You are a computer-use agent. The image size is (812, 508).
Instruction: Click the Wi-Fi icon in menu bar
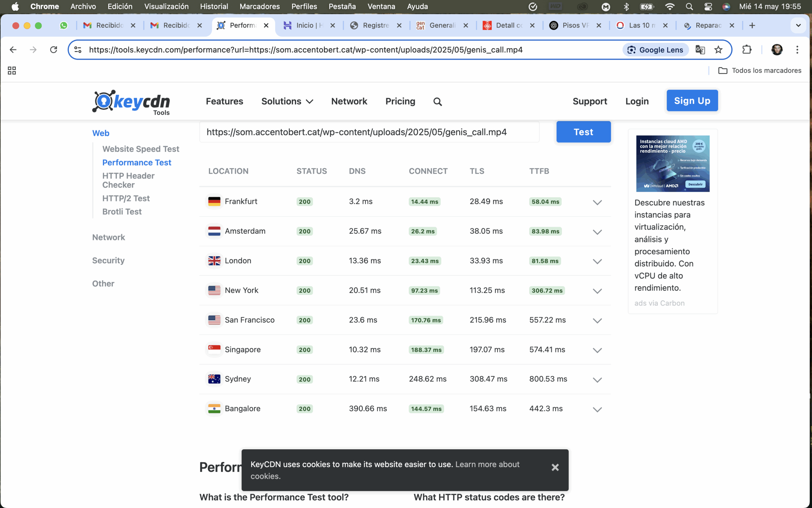pyautogui.click(x=670, y=6)
